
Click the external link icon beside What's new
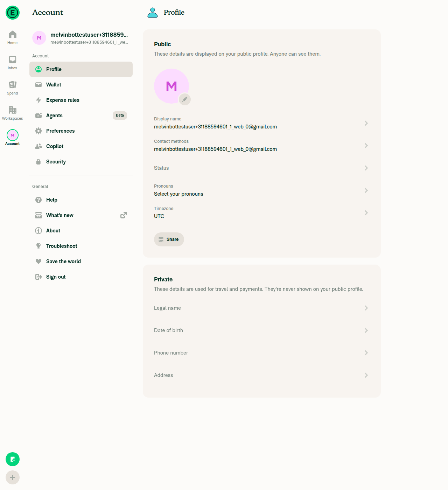[x=124, y=215]
